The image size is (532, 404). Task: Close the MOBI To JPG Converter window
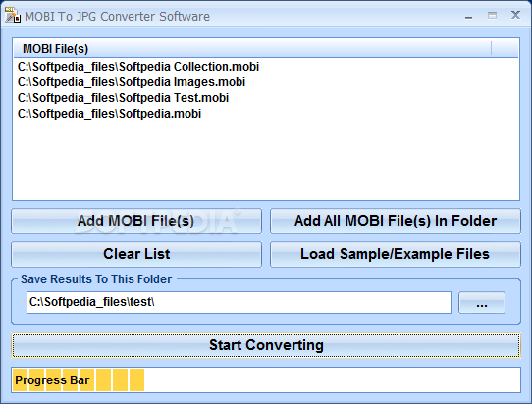tap(515, 15)
